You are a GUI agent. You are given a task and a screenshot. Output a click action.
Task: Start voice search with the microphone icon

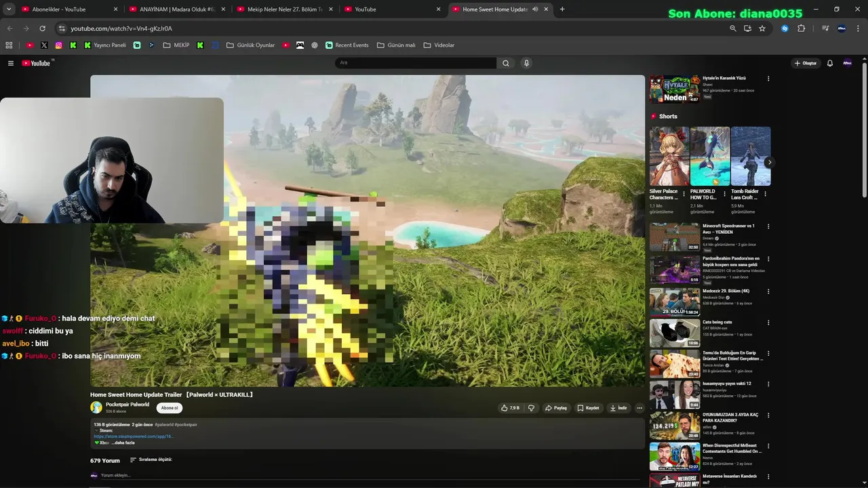(x=526, y=63)
